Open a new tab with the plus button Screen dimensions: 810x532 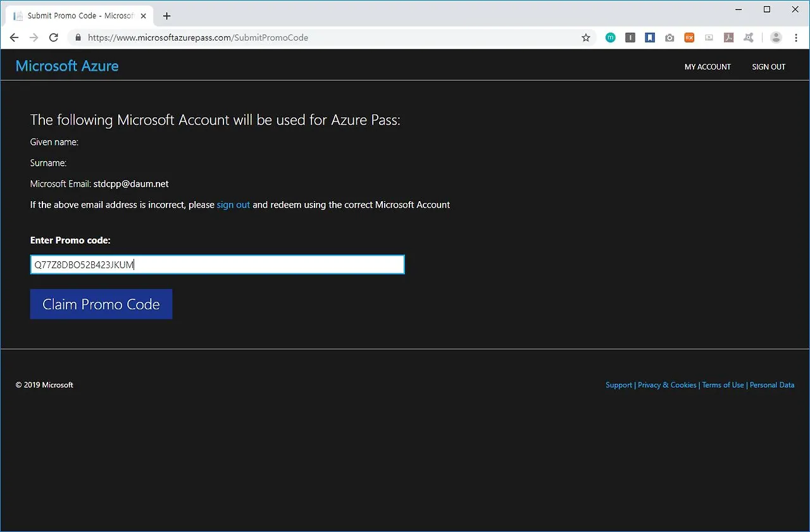pos(166,16)
